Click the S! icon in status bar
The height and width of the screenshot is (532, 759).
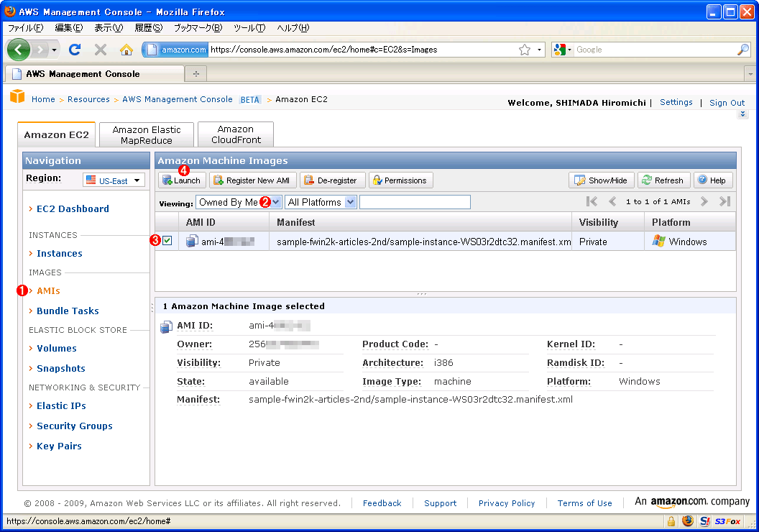coord(705,521)
